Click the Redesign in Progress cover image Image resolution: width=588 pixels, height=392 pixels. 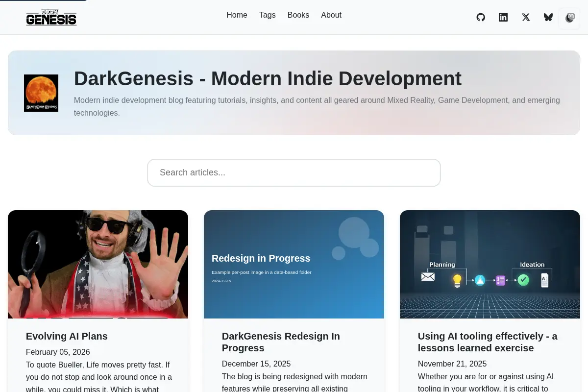(294, 265)
